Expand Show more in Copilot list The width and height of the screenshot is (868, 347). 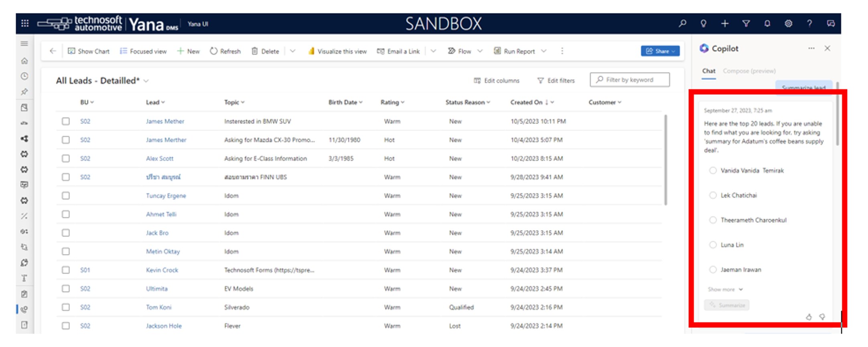point(725,289)
